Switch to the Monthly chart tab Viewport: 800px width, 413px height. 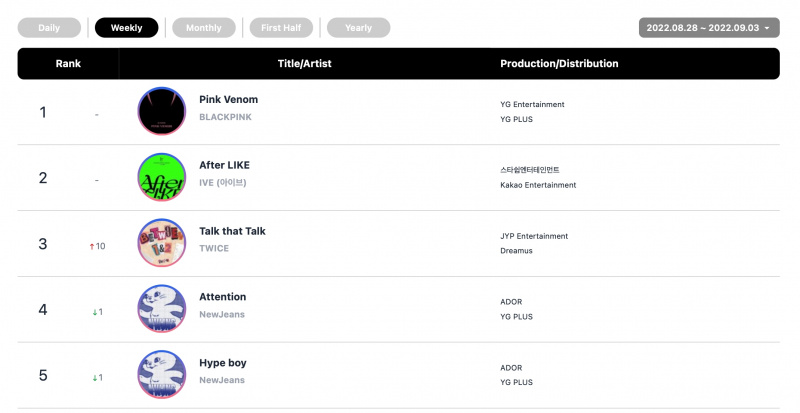point(204,28)
